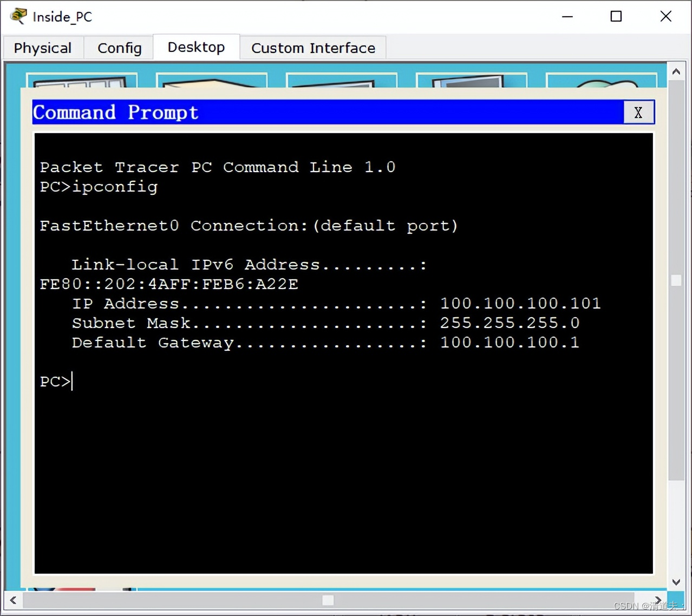
Task: Click the Inside_PC window icon
Action: tap(18, 16)
